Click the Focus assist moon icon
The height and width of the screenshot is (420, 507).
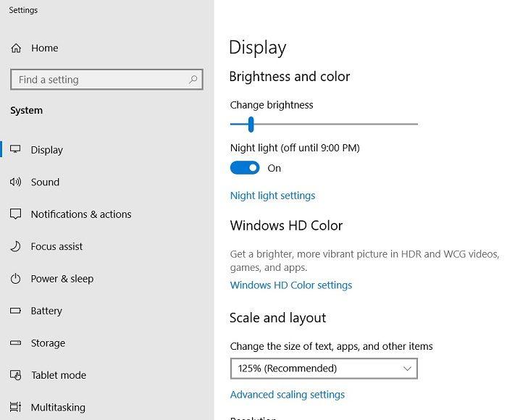[15, 246]
